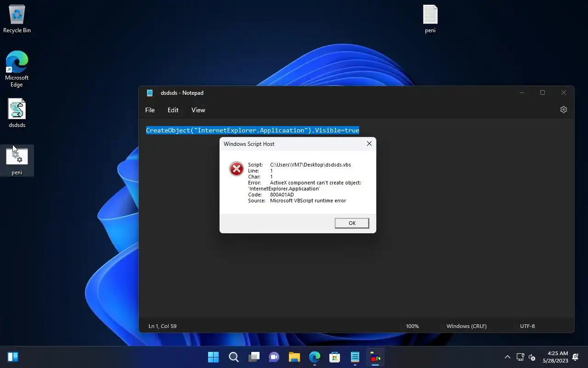Click the Ln 1, Col 59 status

pyautogui.click(x=163, y=326)
